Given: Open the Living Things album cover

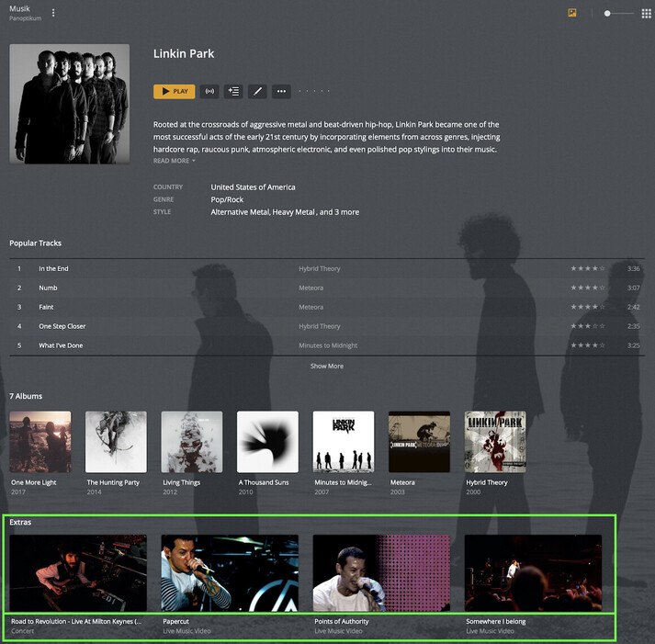Looking at the screenshot, I should point(192,442).
